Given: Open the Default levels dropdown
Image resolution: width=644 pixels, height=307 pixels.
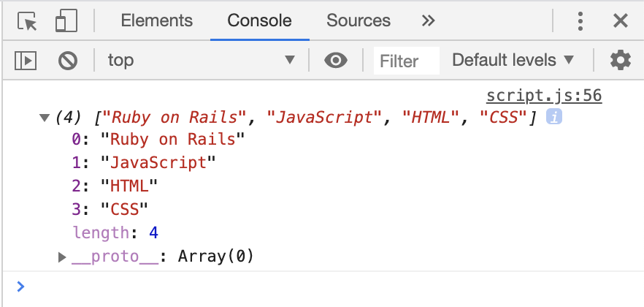Looking at the screenshot, I should (513, 60).
